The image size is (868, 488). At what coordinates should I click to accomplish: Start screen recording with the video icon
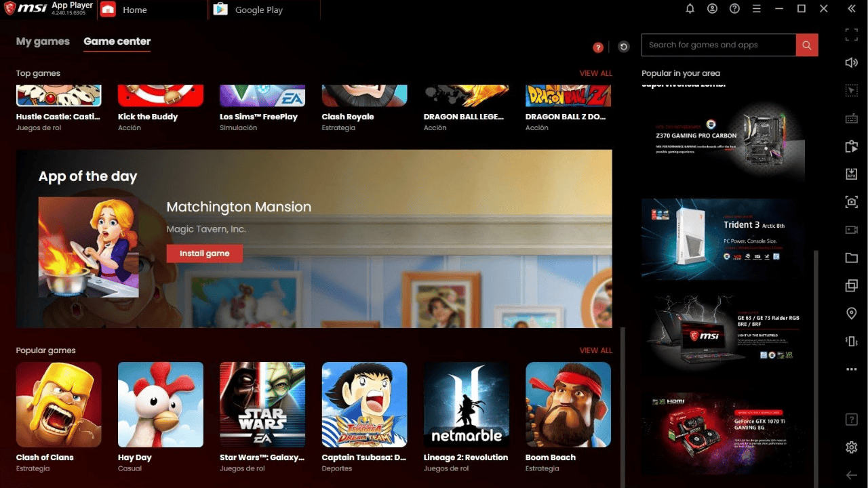pyautogui.click(x=852, y=230)
